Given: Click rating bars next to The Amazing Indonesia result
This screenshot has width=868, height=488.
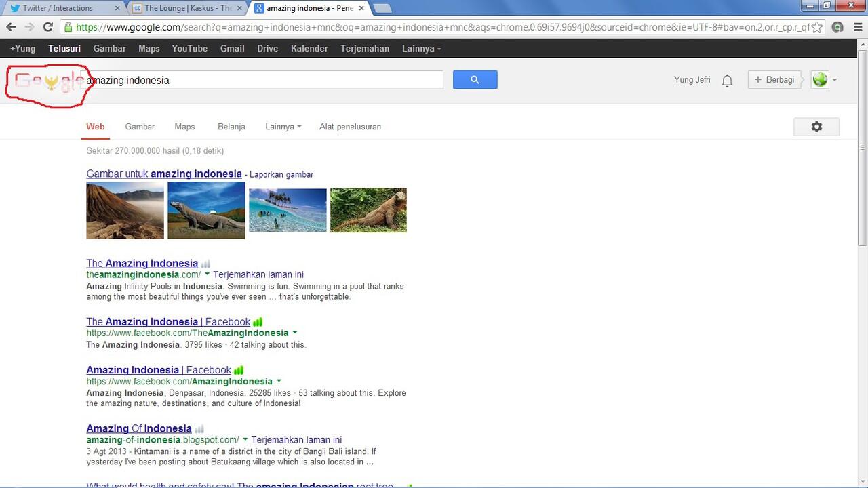Looking at the screenshot, I should [x=205, y=264].
